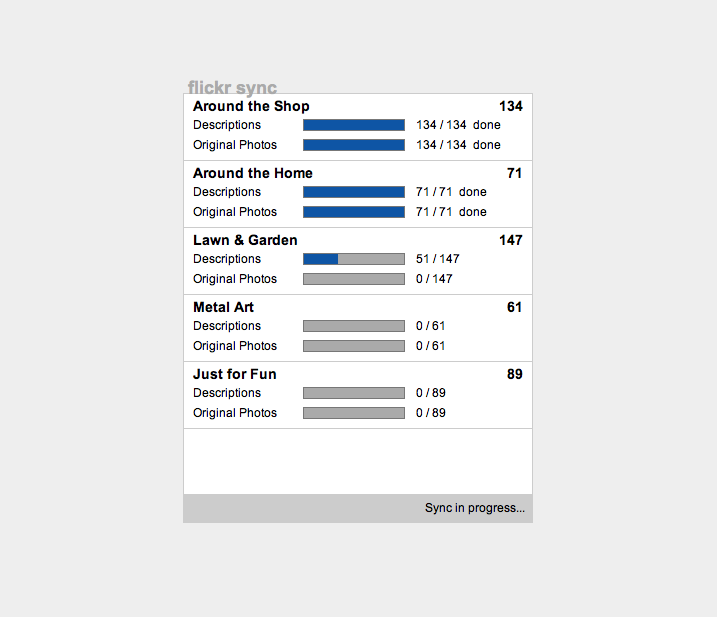The height and width of the screenshot is (617, 717).
Task: Click Lawn & Garden Descriptions partial progress bar
Action: pos(354,259)
